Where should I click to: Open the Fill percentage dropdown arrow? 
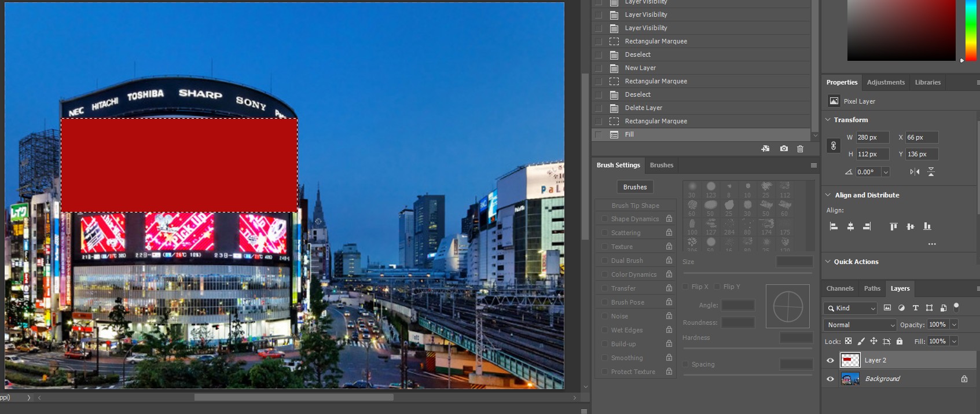tap(954, 342)
